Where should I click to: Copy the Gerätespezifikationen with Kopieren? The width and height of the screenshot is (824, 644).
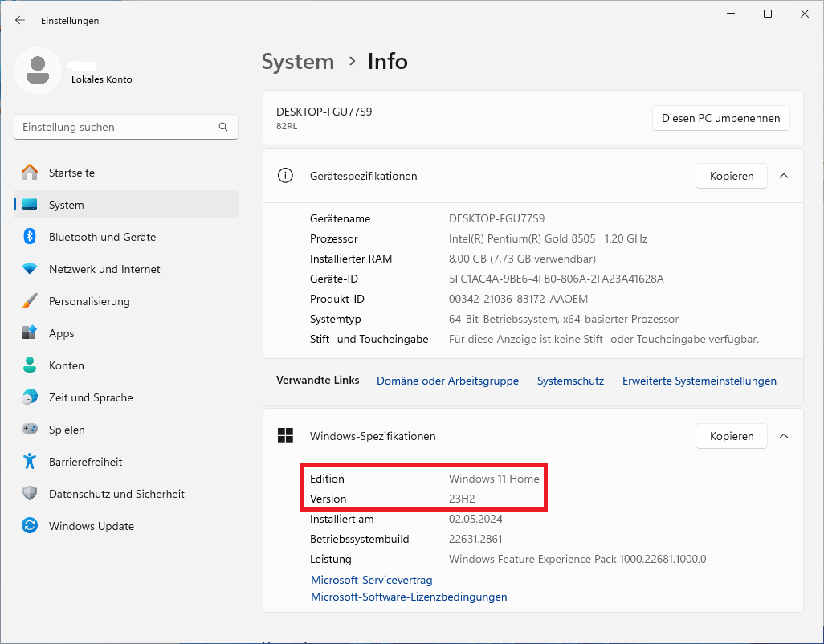731,176
